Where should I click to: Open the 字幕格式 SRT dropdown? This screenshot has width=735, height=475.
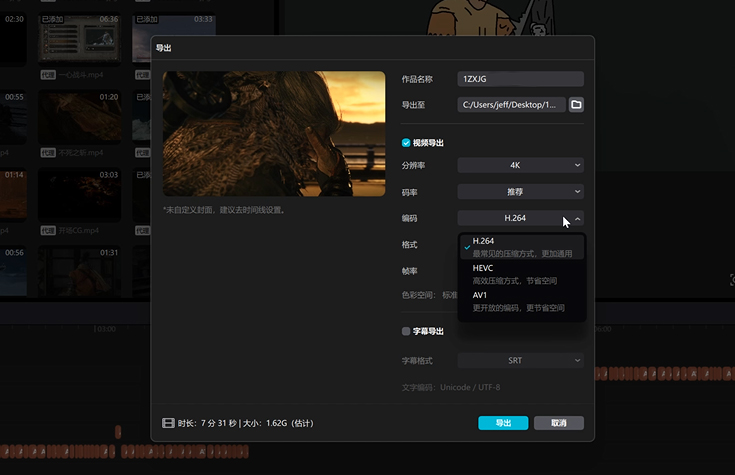click(x=520, y=360)
